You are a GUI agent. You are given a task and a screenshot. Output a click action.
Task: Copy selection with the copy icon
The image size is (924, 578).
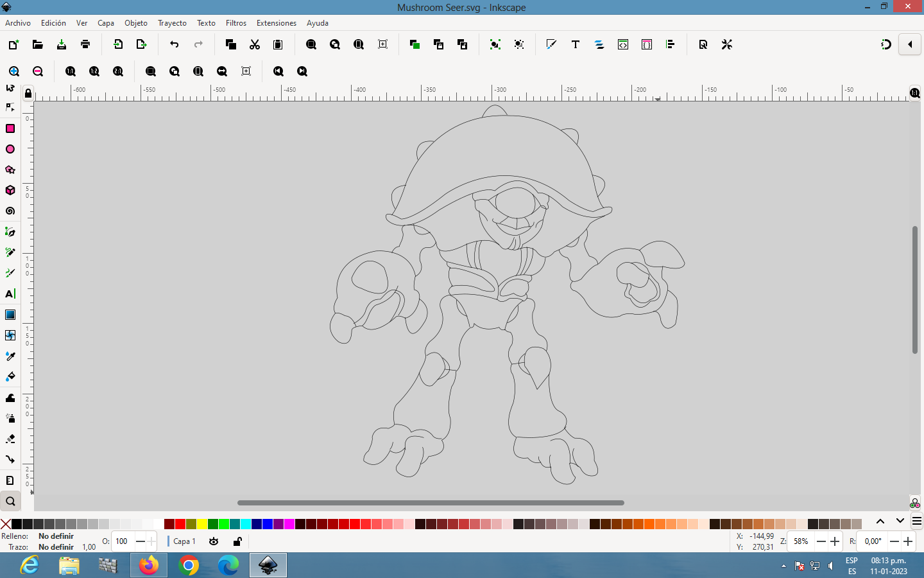coord(231,44)
